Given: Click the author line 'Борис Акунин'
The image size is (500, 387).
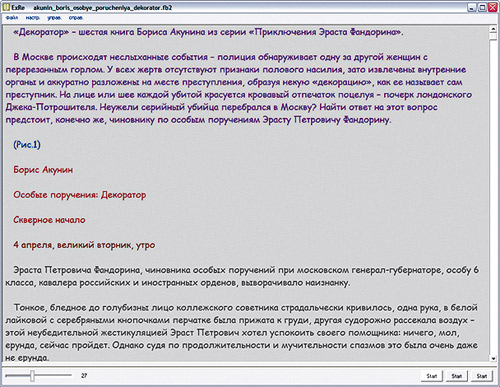Looking at the screenshot, I should point(43,170).
